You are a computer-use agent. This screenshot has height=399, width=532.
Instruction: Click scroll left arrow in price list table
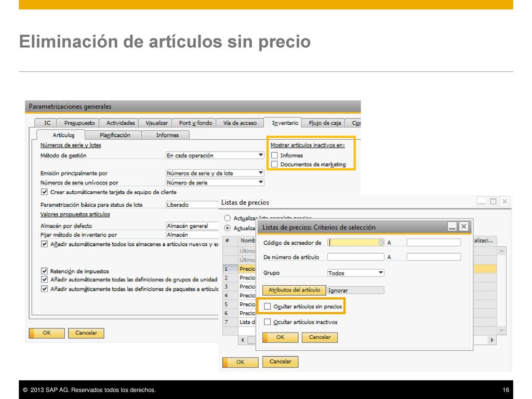pyautogui.click(x=243, y=340)
